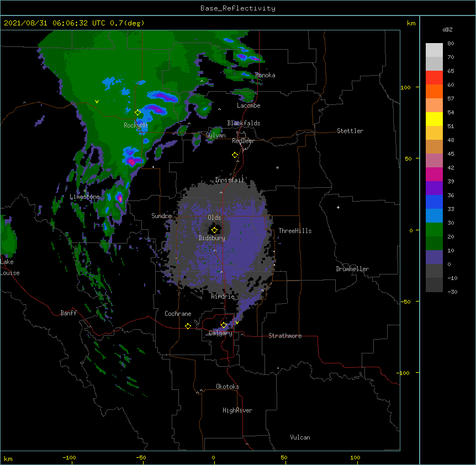Select the Airdrie city label
Viewport: 476px width, 465px height.
223,297
